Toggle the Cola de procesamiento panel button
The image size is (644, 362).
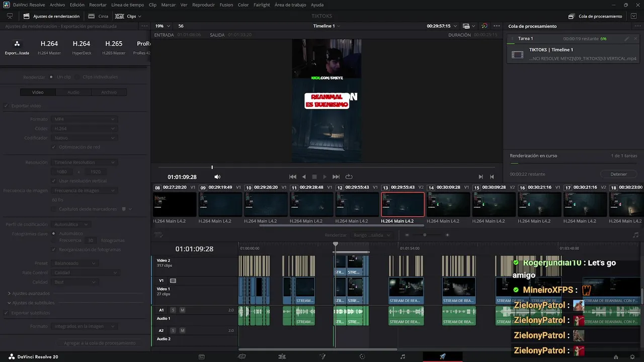(x=595, y=16)
